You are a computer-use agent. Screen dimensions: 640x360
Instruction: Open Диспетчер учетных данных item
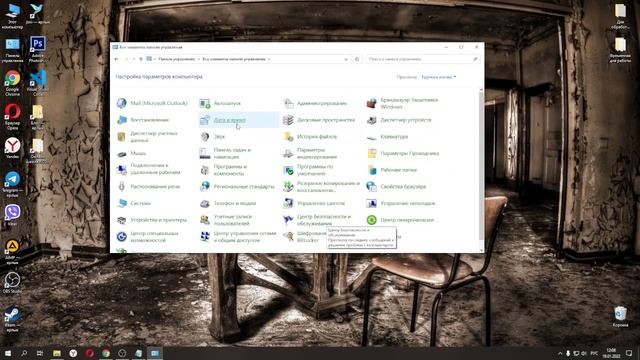(x=147, y=137)
